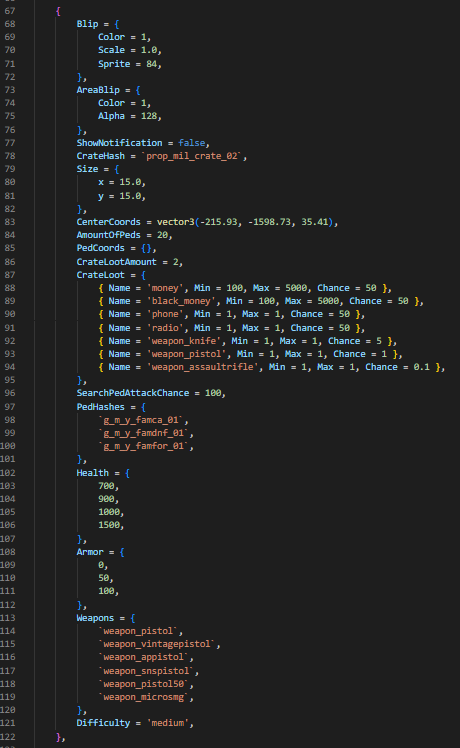Click the armor value 50 on line 110

coord(104,578)
